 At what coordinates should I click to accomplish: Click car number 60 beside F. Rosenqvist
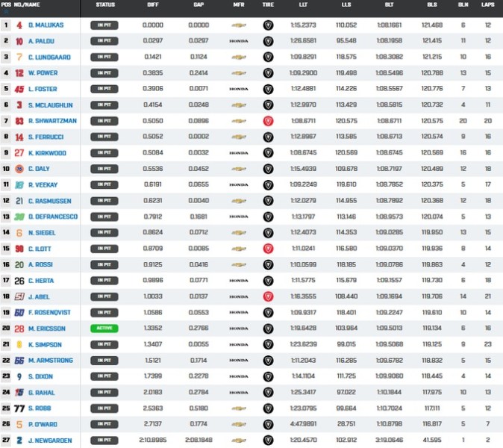[19, 313]
